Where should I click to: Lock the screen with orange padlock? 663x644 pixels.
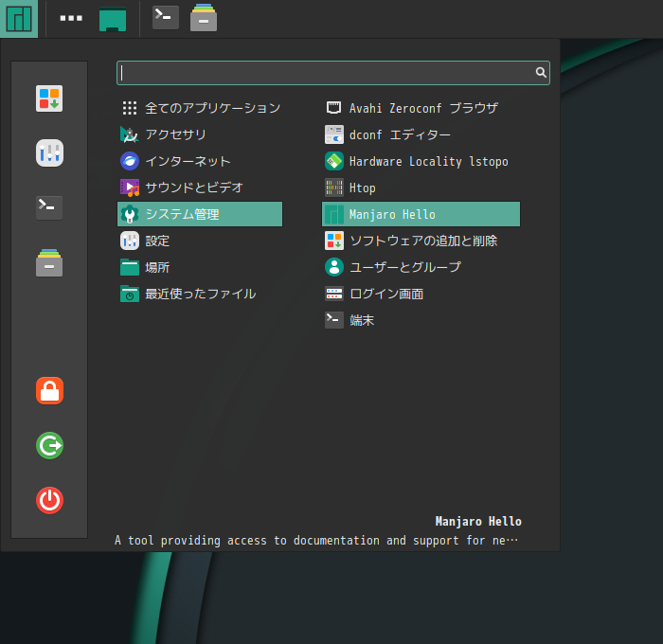point(49,391)
